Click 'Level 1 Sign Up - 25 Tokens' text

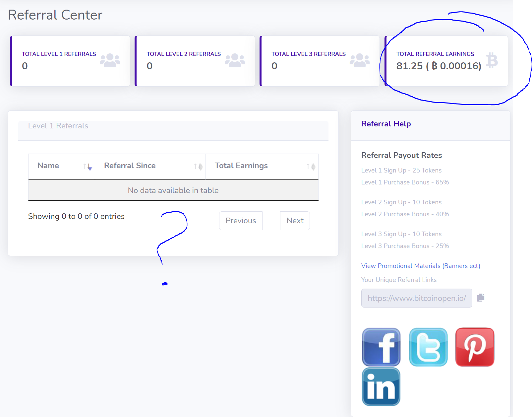pyautogui.click(x=401, y=170)
